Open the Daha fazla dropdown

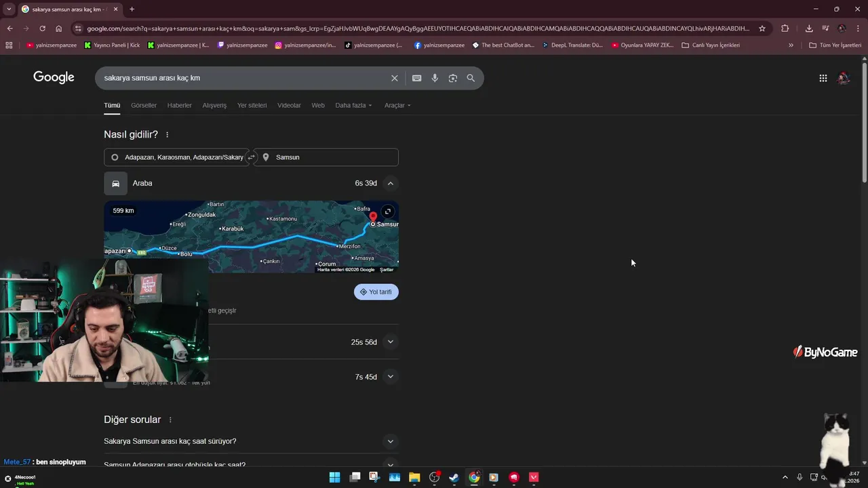(353, 106)
